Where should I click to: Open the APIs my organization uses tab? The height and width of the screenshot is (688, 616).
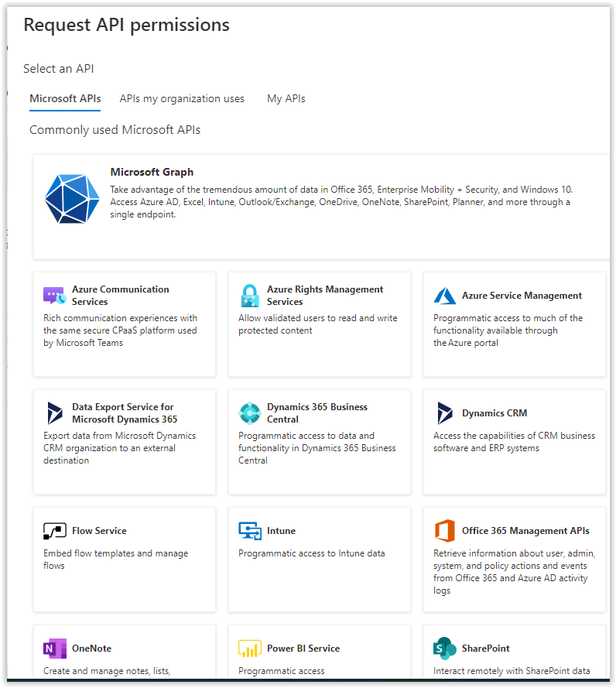182,99
